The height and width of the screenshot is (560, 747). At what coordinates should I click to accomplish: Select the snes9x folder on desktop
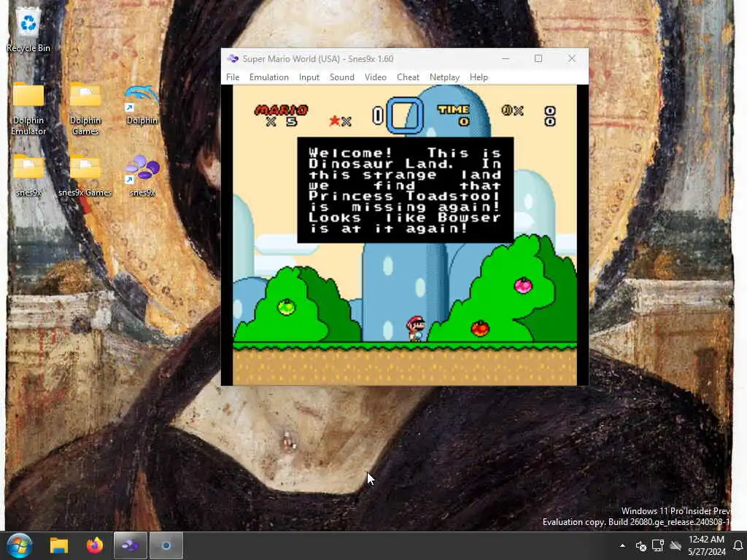[x=28, y=175]
